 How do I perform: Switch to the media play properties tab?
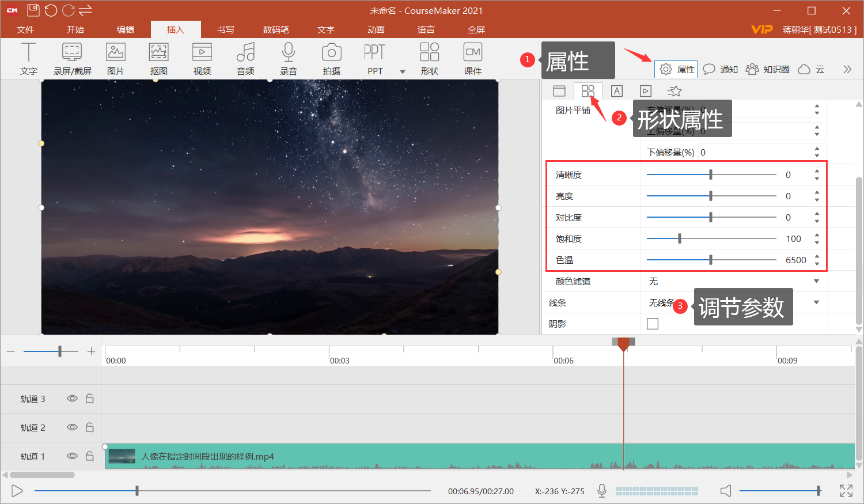(x=646, y=91)
